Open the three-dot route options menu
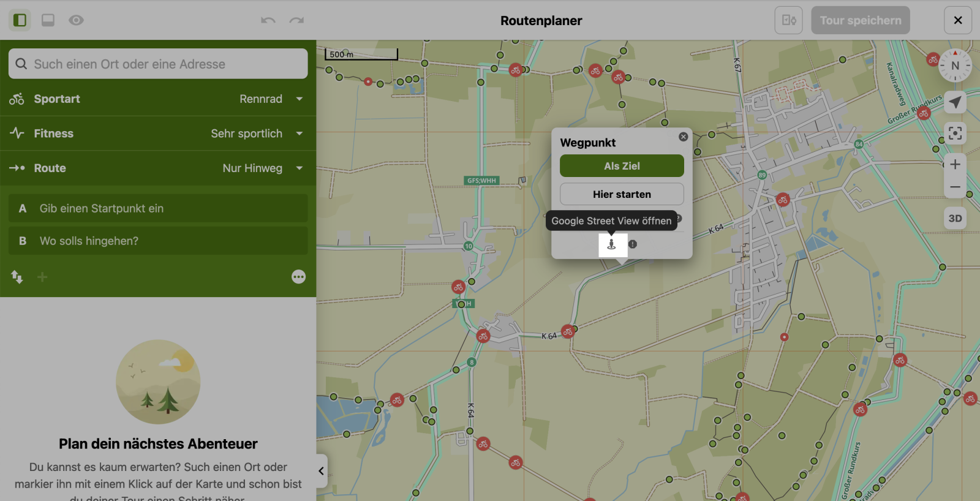Screen dimensions: 980x501 298,277
